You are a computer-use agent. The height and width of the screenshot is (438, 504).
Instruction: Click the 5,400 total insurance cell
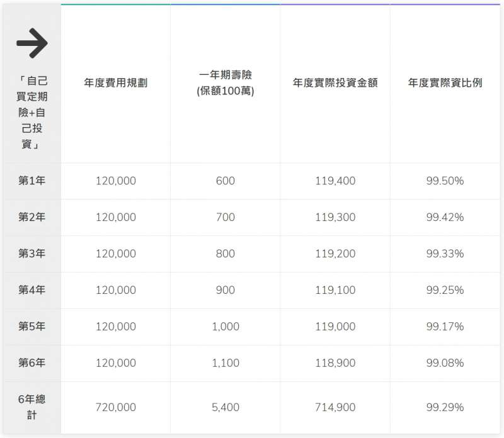point(226,408)
